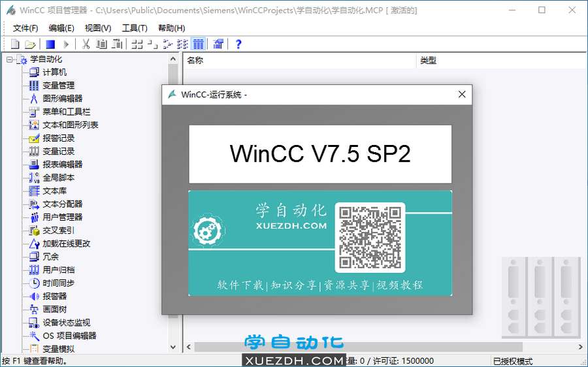Click the WinCC V7.5 SP2 title box
The height and width of the screenshot is (367, 588).
tap(320, 154)
